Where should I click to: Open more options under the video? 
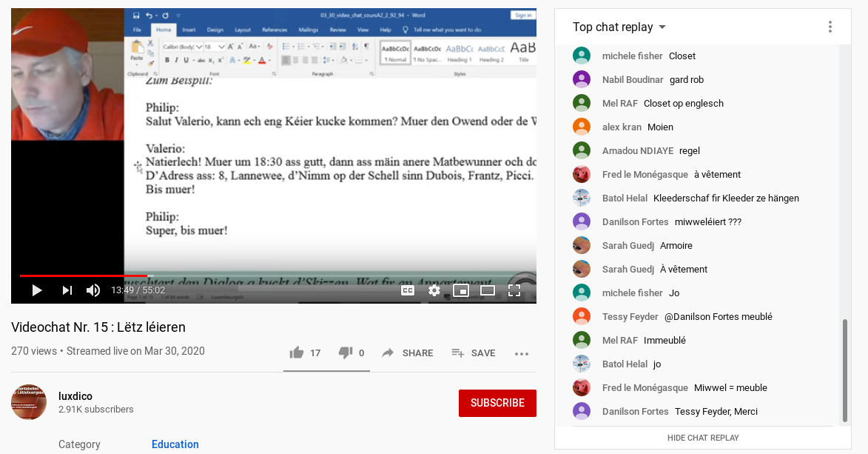522,354
